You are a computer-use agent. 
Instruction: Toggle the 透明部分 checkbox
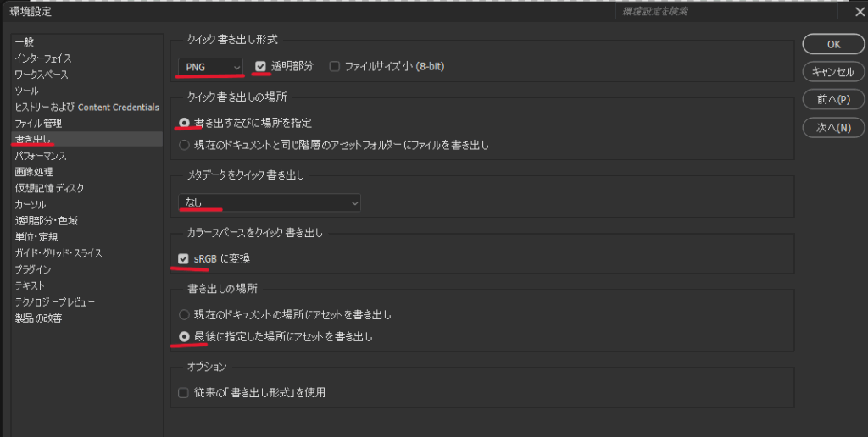point(261,66)
